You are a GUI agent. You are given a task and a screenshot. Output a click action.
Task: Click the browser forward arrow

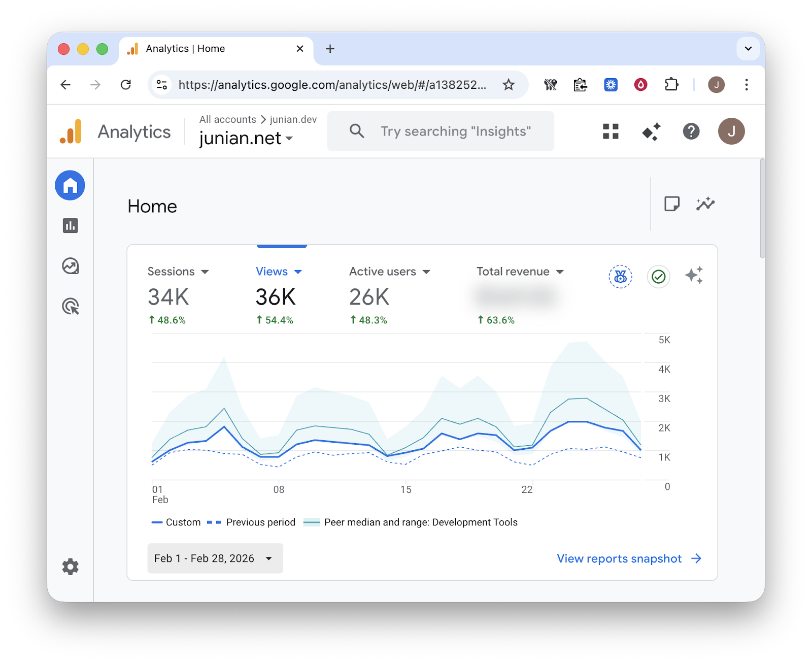95,85
